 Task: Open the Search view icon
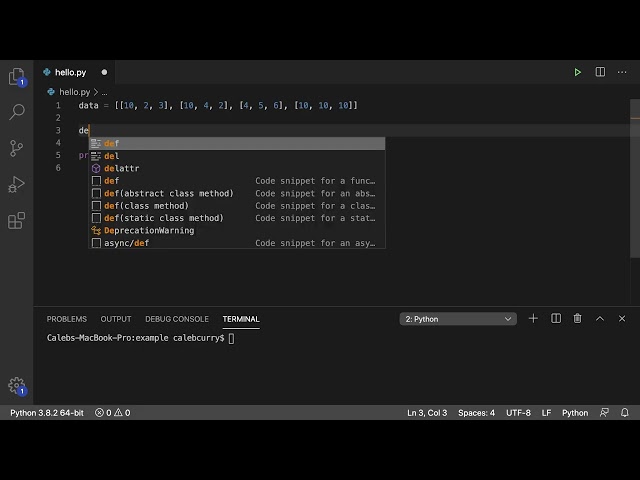point(17,112)
